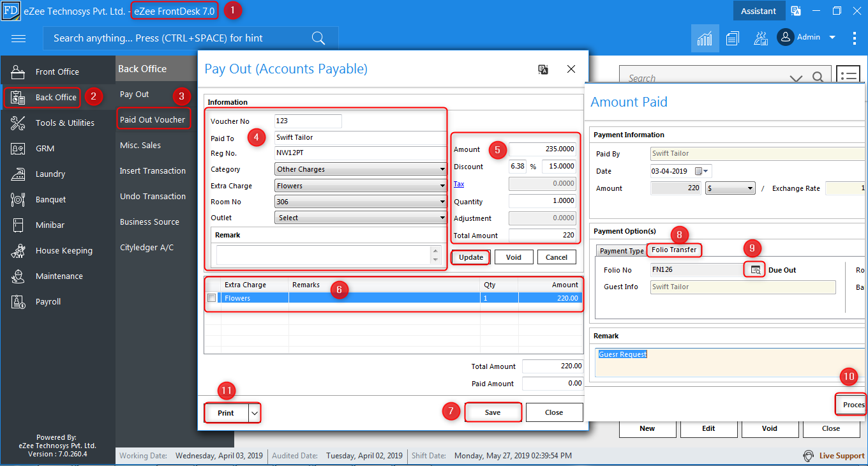Click the global search anything field
Image resolution: width=868 pixels, height=466 pixels.
coord(190,38)
